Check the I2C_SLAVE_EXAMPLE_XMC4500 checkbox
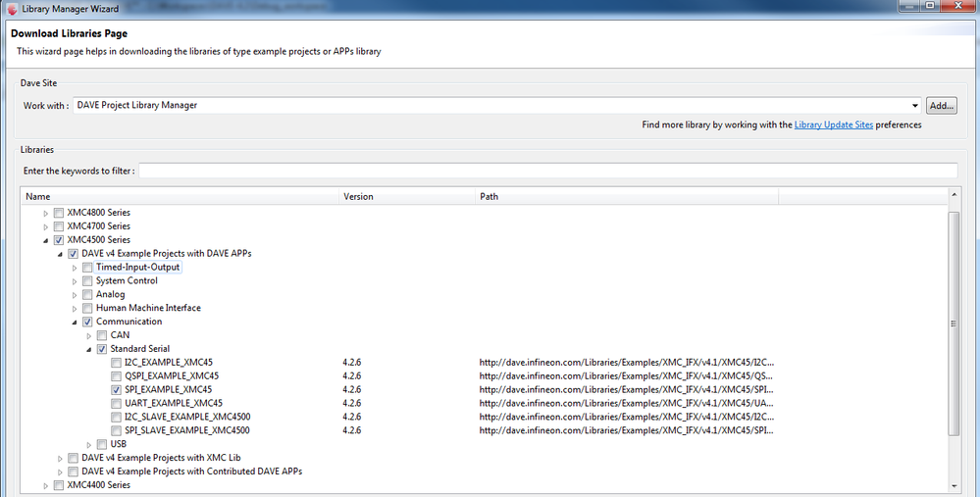 coord(117,418)
